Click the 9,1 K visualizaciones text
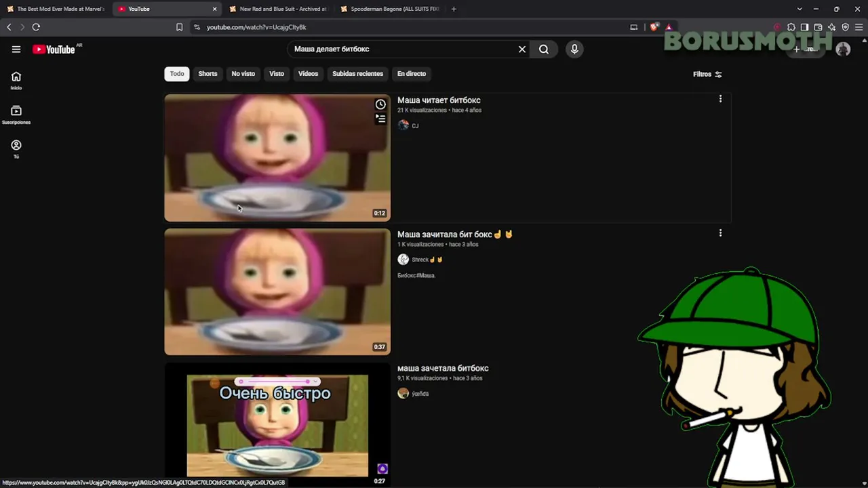The image size is (868, 488). [423, 378]
